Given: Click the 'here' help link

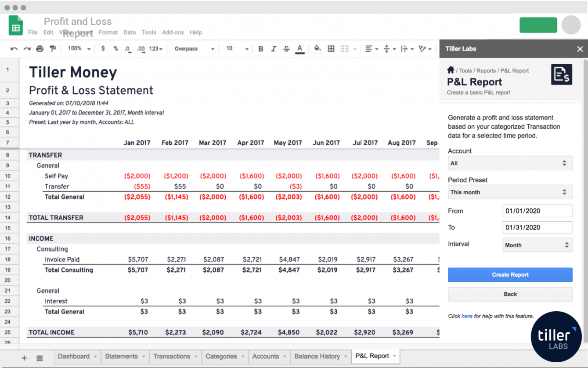Looking at the screenshot, I should 467,316.
